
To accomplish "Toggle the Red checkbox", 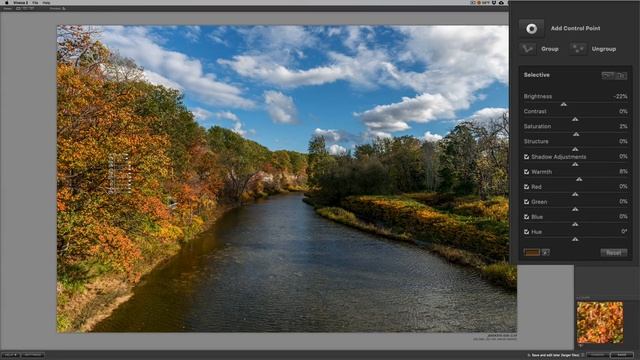I will point(527,187).
